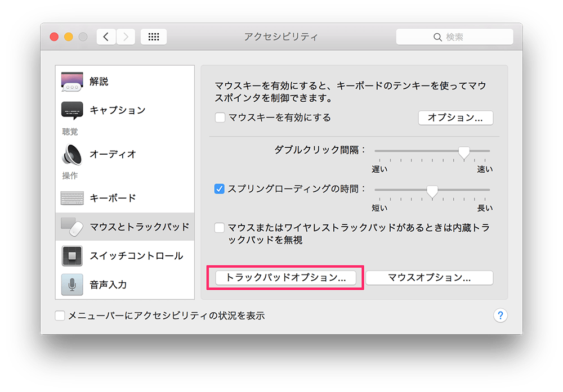Viewport: 563px width, 392px height.
Task: Click the 音声入力 microphone icon
Action: tap(72, 285)
